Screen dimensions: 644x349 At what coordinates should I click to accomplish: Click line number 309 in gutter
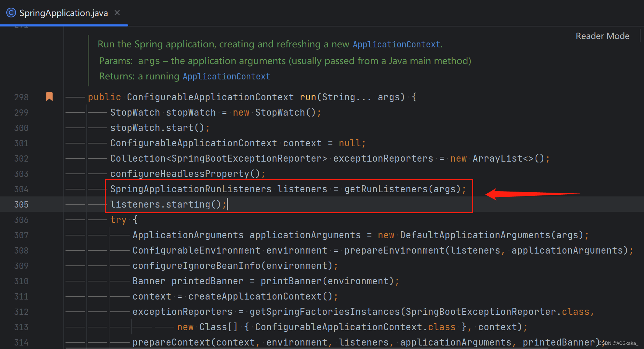click(21, 266)
